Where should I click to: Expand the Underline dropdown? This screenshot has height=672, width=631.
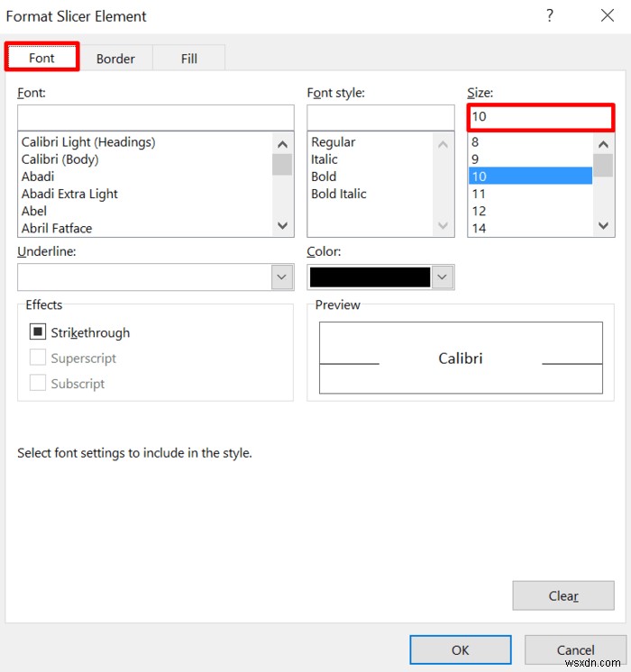pyautogui.click(x=282, y=277)
